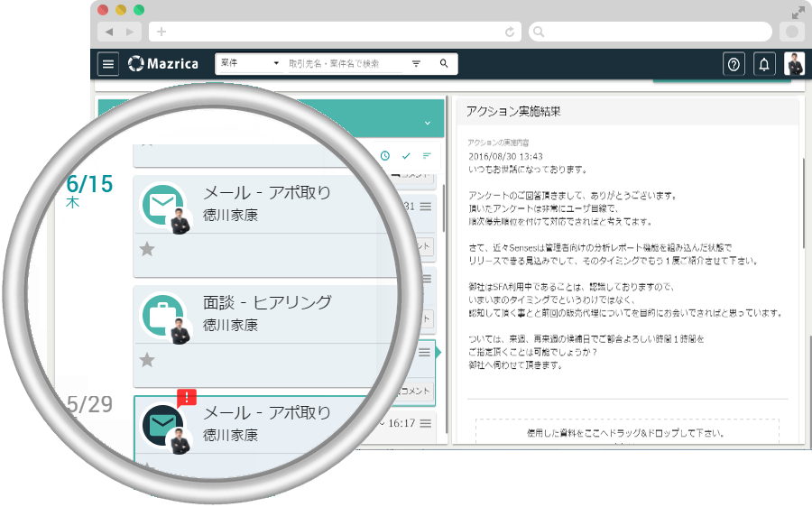Open the search filter options icon
Image resolution: width=812 pixels, height=507 pixels.
[x=417, y=64]
